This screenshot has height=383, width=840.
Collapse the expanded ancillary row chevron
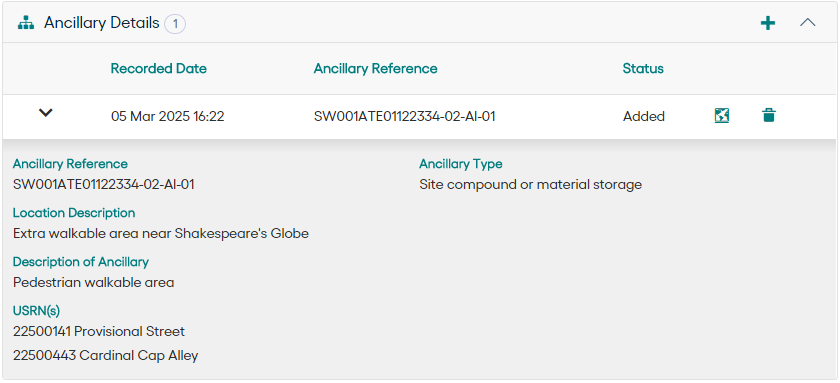click(x=46, y=113)
